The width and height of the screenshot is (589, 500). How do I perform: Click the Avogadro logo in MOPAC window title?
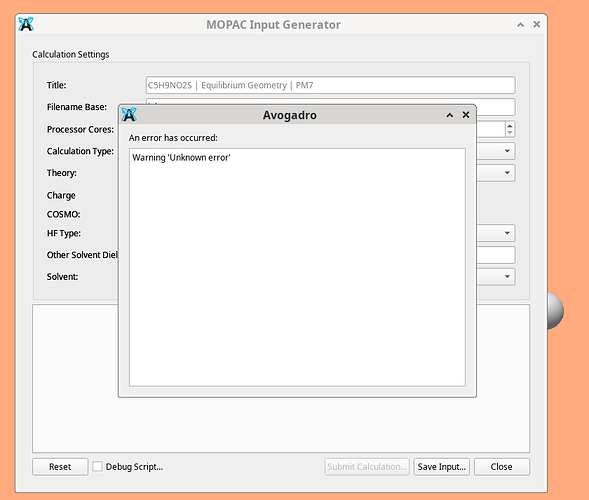[x=26, y=24]
